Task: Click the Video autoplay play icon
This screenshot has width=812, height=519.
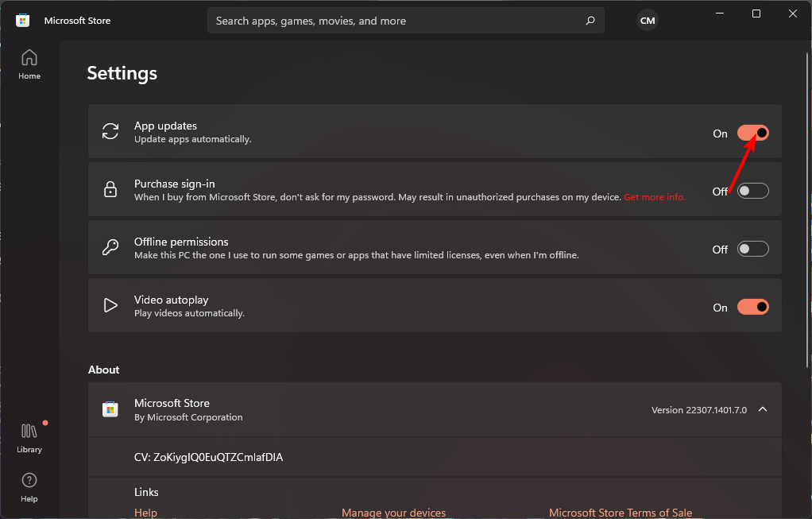Action: point(110,306)
